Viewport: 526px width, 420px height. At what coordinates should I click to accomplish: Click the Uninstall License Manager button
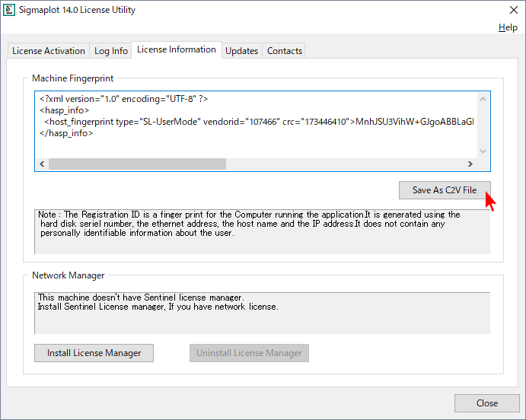tap(249, 353)
